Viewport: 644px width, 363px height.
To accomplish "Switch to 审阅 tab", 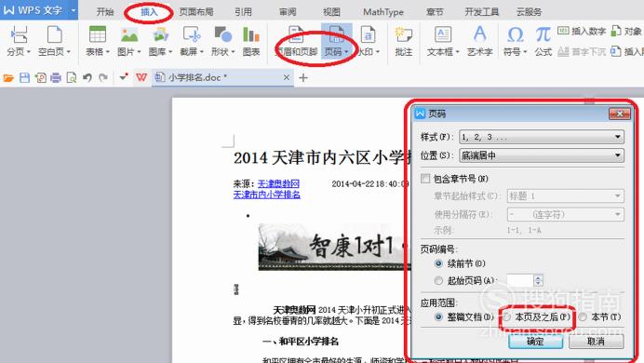I will pos(288,12).
